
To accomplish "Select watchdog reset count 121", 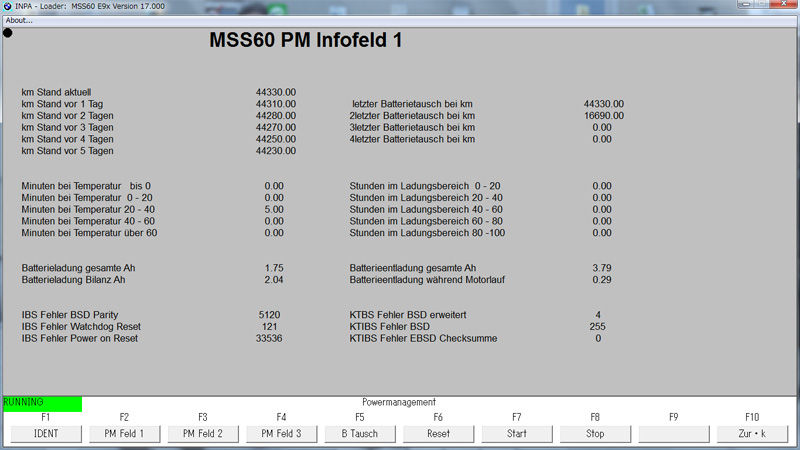I will 269,327.
